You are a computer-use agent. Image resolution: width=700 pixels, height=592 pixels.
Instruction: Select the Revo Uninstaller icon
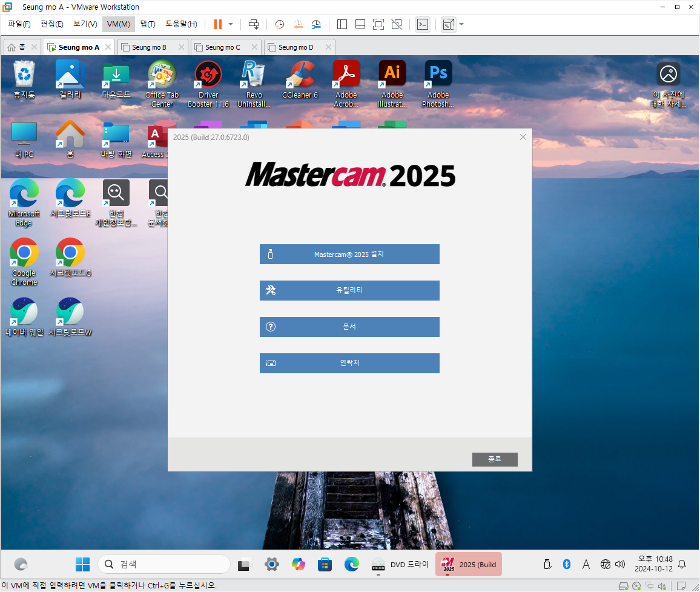pyautogui.click(x=254, y=84)
